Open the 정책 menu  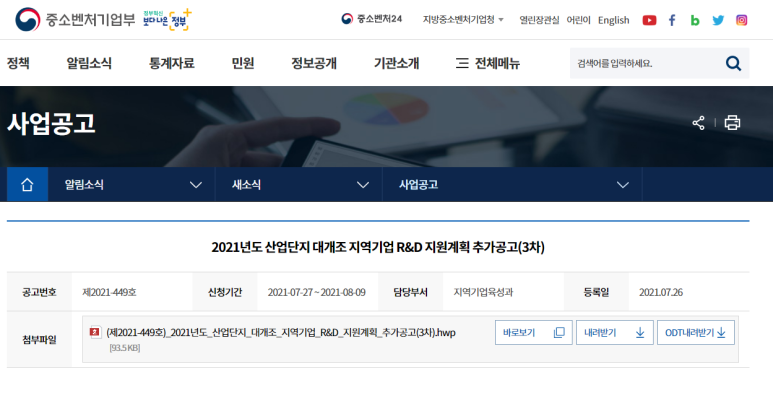pos(18,63)
